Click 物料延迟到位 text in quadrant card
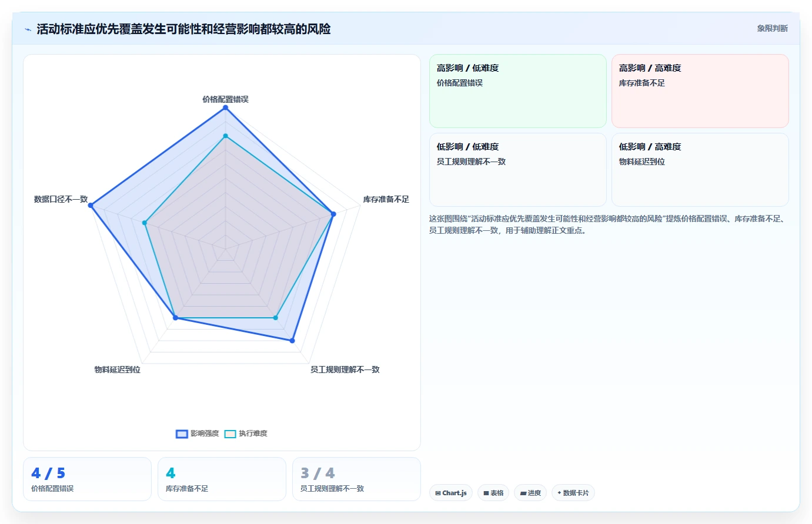Screen dimensions: 812x524 tap(642, 162)
